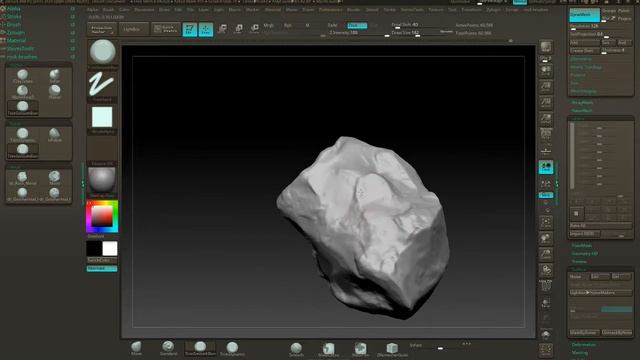Click the BPR render icon on right shelf

click(x=546, y=47)
